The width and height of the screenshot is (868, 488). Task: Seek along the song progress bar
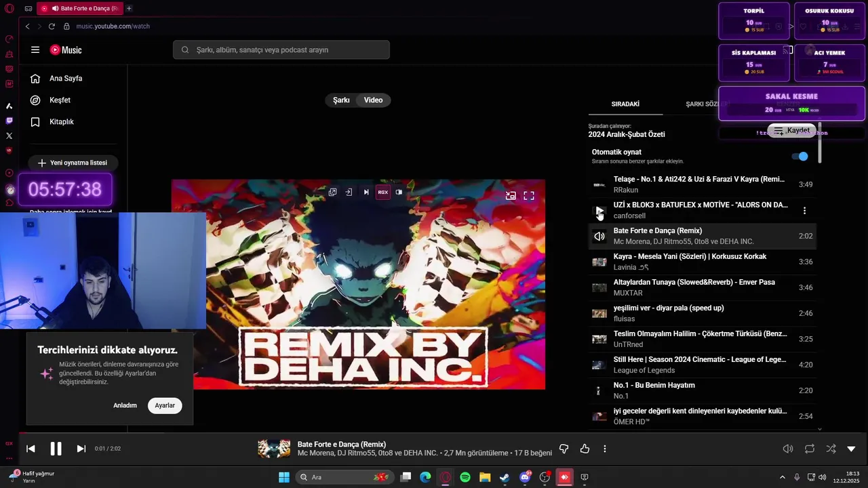point(434,433)
